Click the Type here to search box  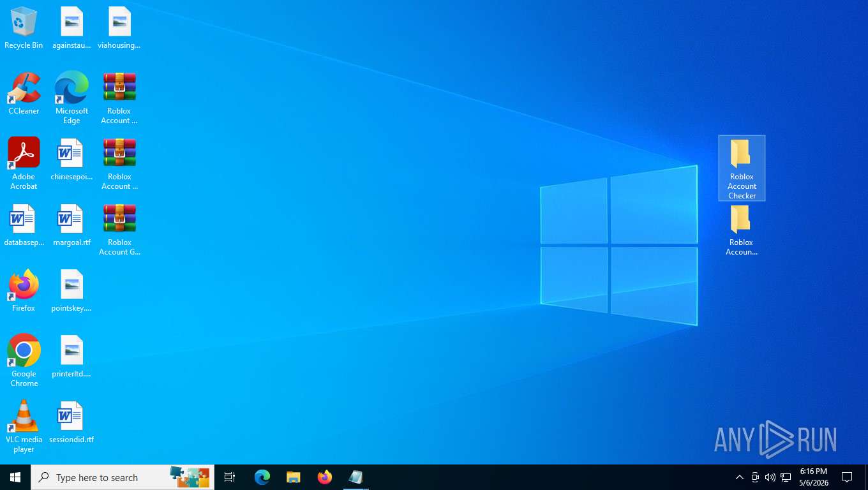tap(123, 477)
